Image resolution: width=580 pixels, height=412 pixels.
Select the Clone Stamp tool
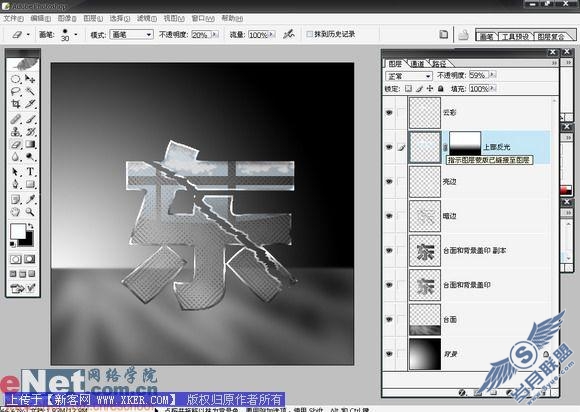pyautogui.click(x=15, y=132)
